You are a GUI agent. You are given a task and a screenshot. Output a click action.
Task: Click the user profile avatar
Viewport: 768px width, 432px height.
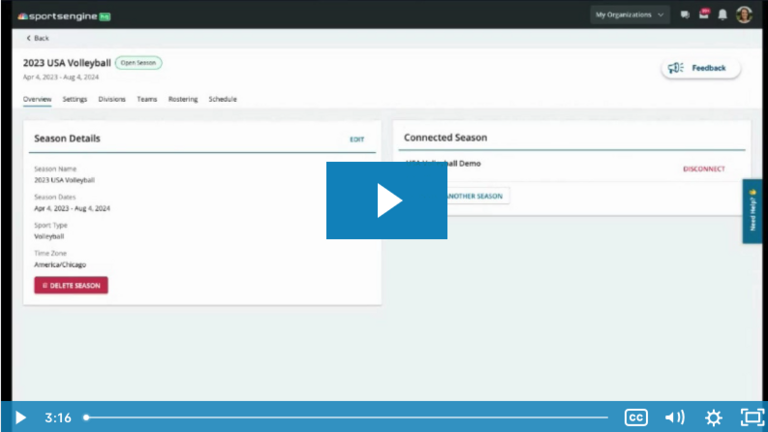coord(744,15)
